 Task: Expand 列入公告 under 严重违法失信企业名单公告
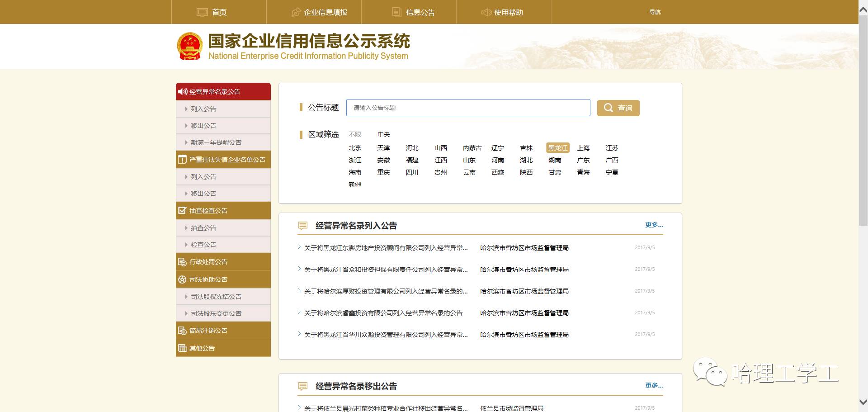coord(223,177)
